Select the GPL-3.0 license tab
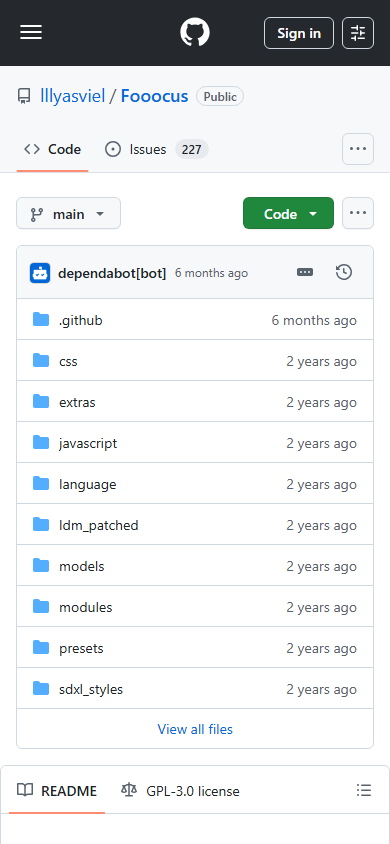Screen dimensions: 390x844 pyautogui.click(x=181, y=791)
